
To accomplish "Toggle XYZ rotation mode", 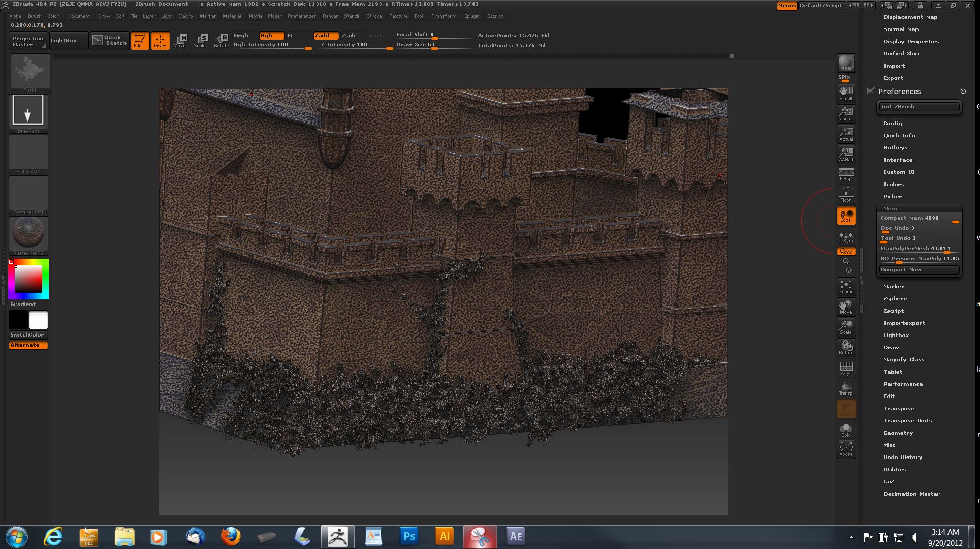I will pos(846,252).
